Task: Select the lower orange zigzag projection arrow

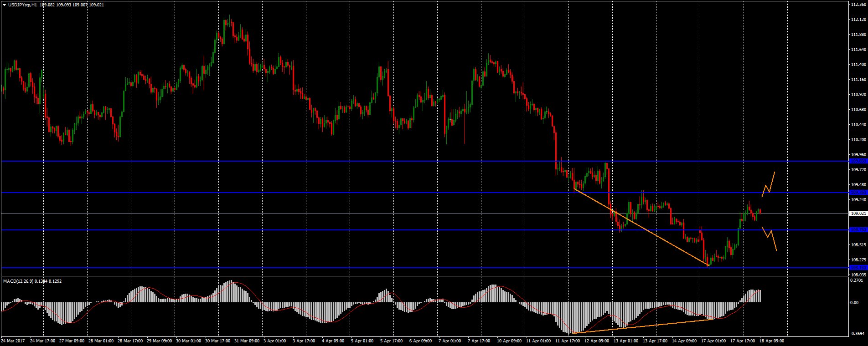Action: [770, 239]
